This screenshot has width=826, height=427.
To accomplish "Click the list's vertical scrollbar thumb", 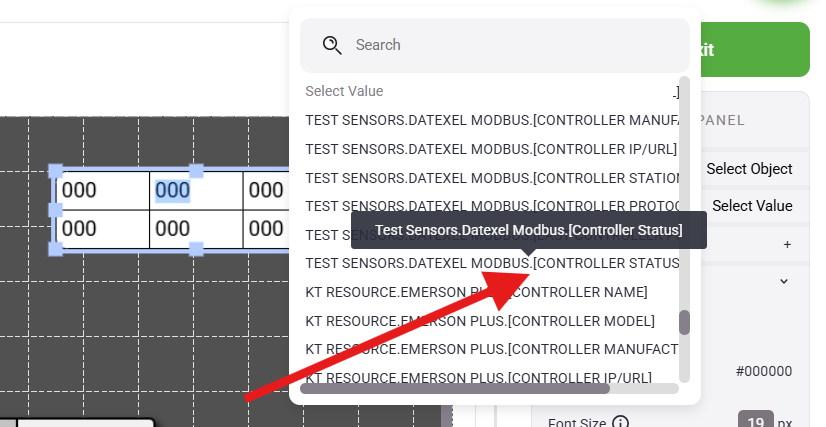I will pyautogui.click(x=685, y=322).
